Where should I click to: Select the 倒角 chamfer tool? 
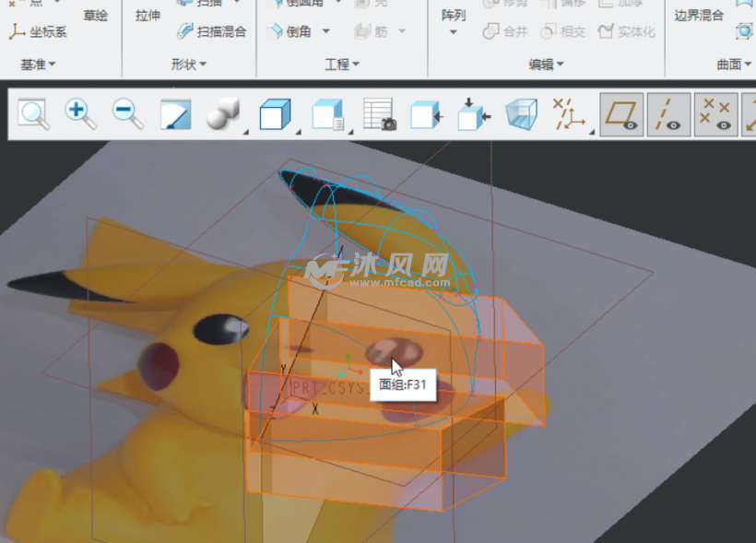click(x=291, y=31)
